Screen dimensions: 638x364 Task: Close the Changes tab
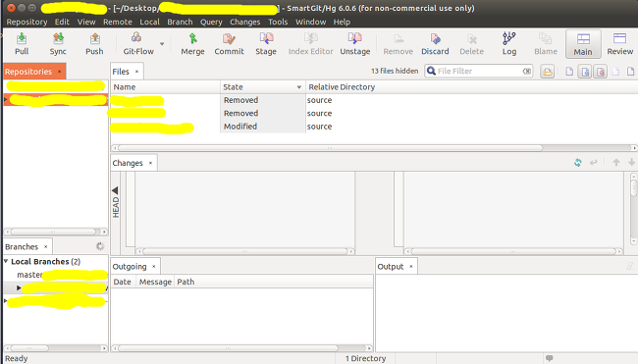coord(150,163)
